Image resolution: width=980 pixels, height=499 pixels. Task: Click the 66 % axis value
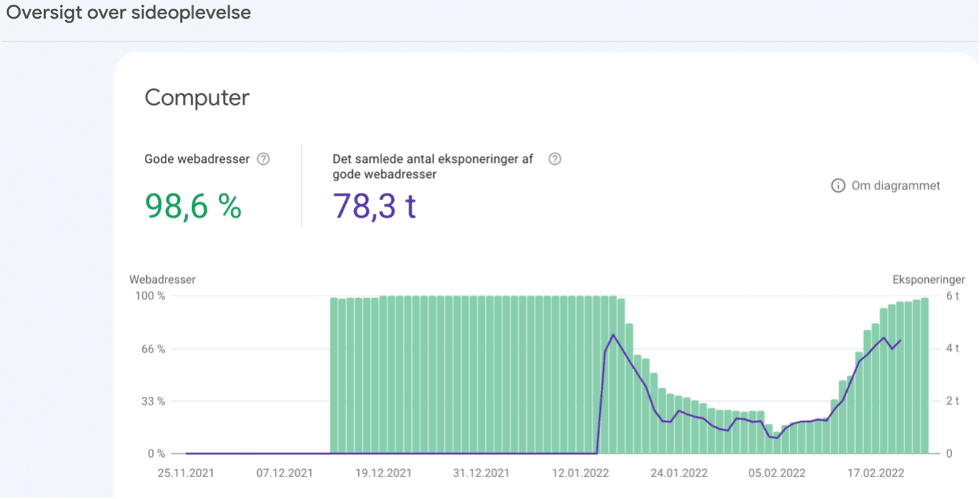[x=153, y=349]
